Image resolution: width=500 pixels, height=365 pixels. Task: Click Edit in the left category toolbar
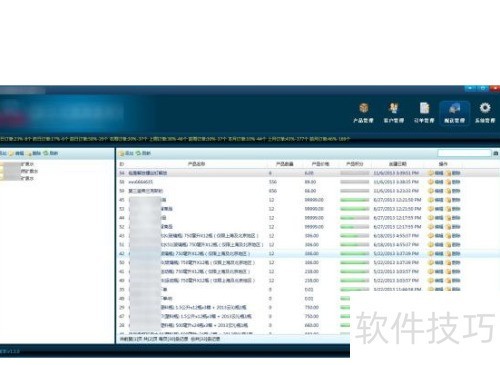click(16, 153)
